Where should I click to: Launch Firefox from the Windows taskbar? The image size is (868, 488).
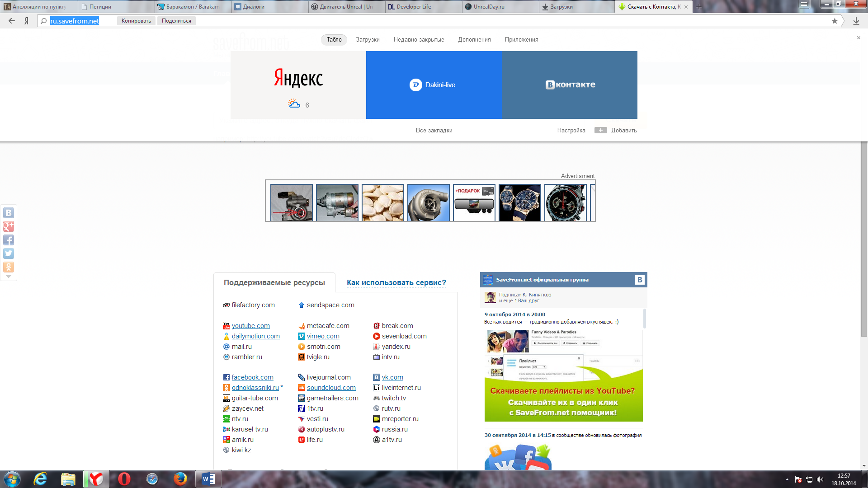[180, 479]
